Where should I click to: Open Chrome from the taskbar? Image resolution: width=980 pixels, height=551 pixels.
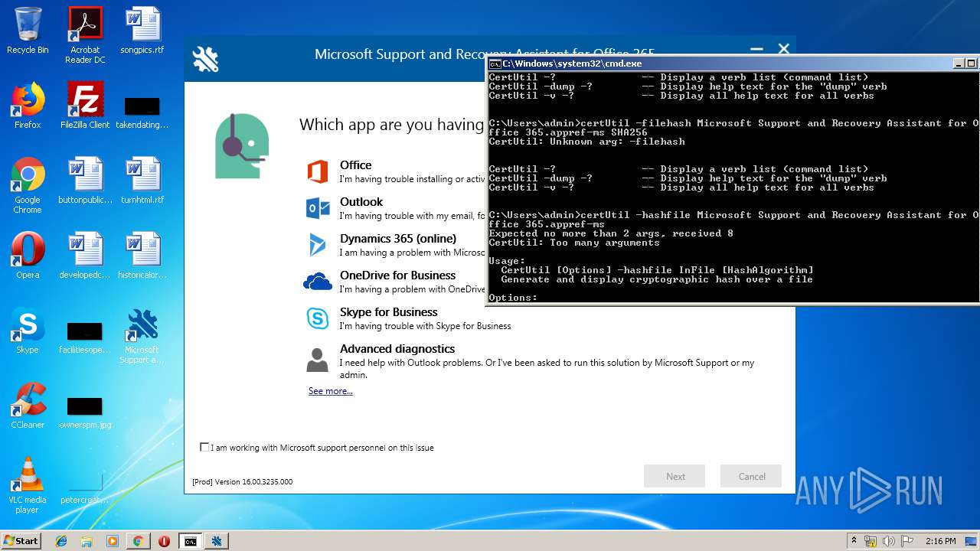(x=138, y=541)
